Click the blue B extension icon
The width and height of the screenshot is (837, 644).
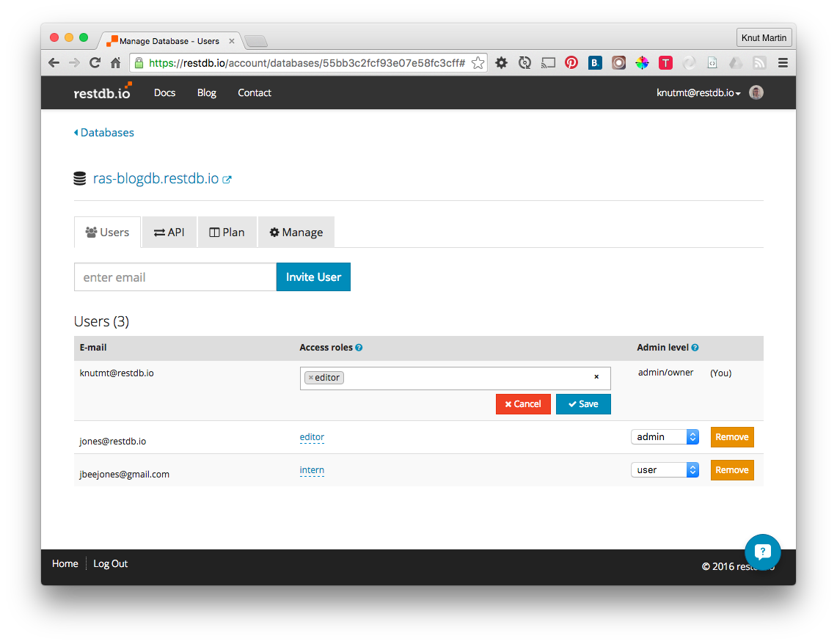595,63
